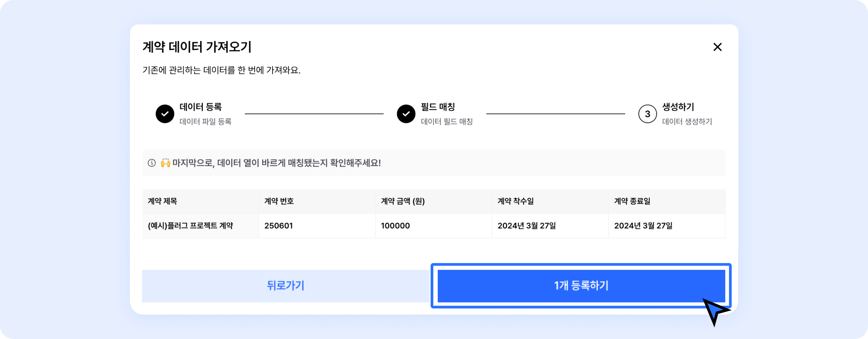Click the 데이터 등록 step checkmark icon

pos(165,114)
